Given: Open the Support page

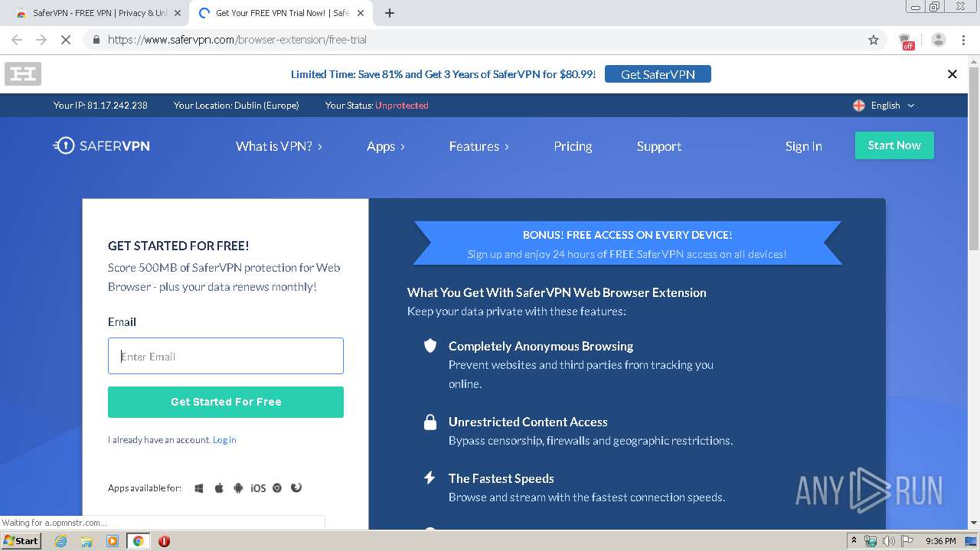Looking at the screenshot, I should coord(659,146).
